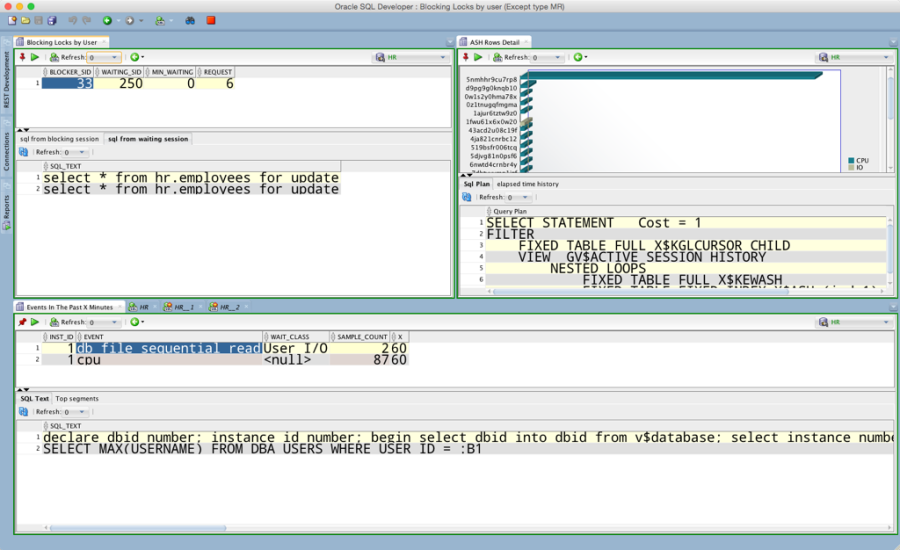Toggle the pin in ASH Rows Detail panel
Screen dimensions: 900x550
click(x=466, y=58)
